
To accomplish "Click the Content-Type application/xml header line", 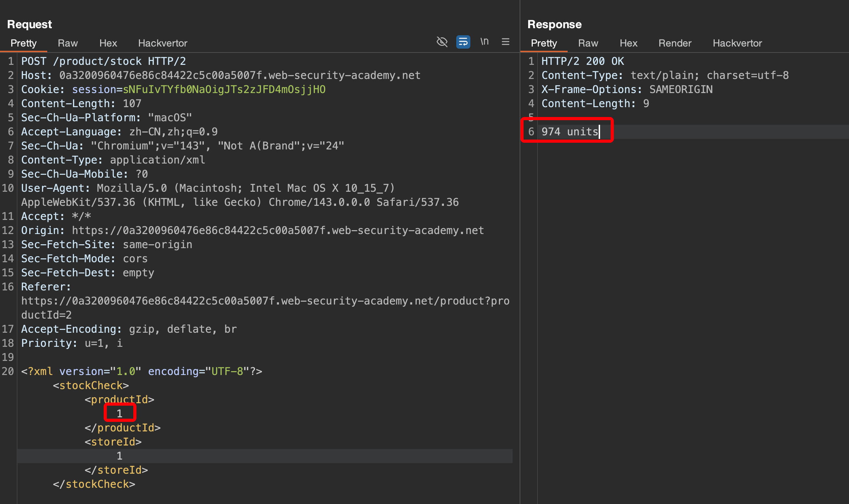I will tap(113, 160).
